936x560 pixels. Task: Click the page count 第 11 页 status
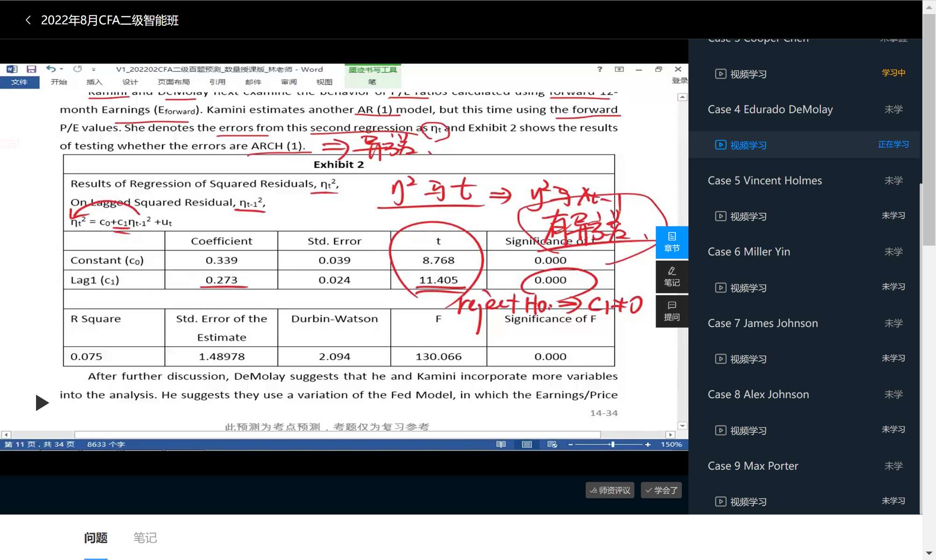click(40, 444)
